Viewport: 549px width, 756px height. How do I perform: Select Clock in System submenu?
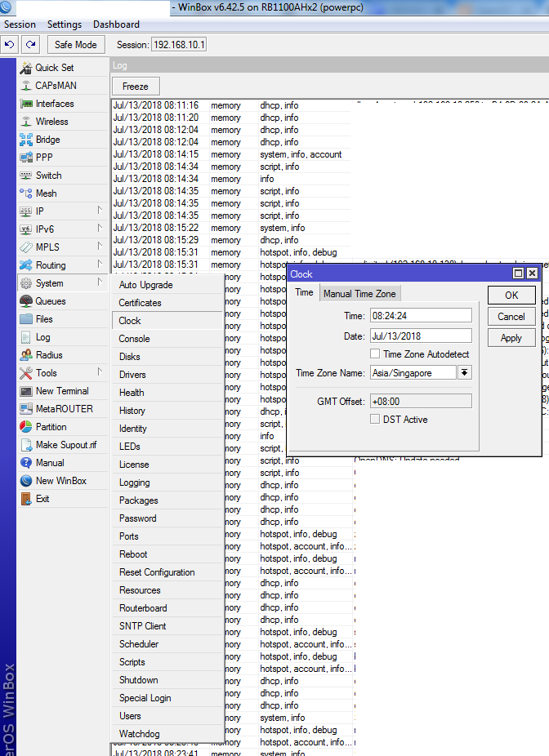tap(167, 321)
